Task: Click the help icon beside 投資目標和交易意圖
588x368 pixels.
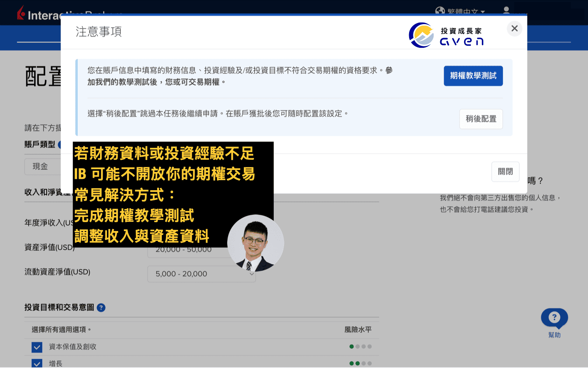Action: [x=101, y=307]
